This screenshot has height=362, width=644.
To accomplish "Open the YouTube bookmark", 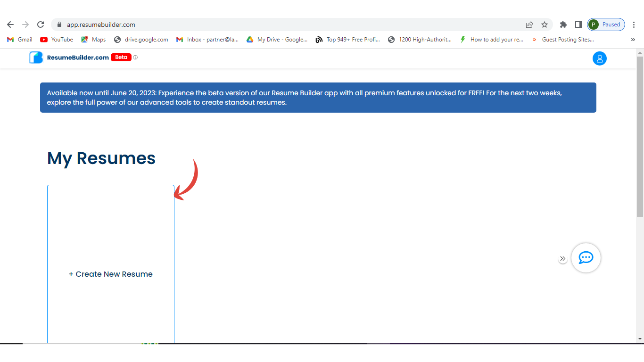I will pos(57,40).
